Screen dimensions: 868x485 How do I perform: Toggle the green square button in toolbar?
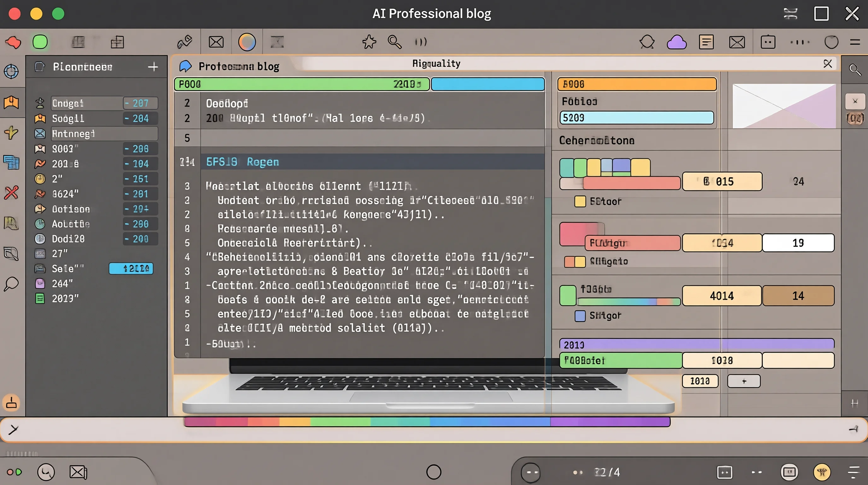click(x=40, y=42)
